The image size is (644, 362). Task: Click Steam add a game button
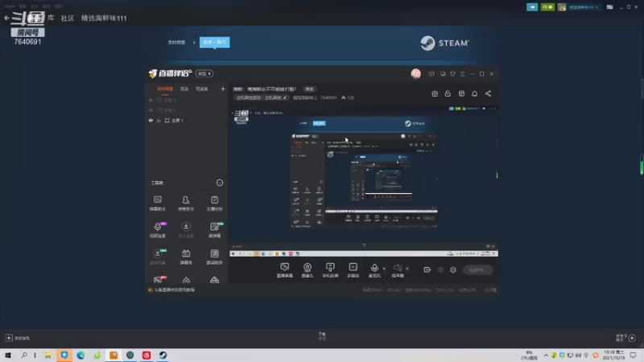(x=17, y=338)
